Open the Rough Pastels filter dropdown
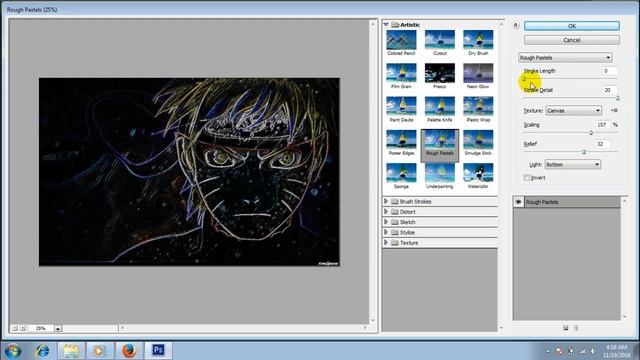Viewport: 640px width, 360px height. pyautogui.click(x=565, y=58)
